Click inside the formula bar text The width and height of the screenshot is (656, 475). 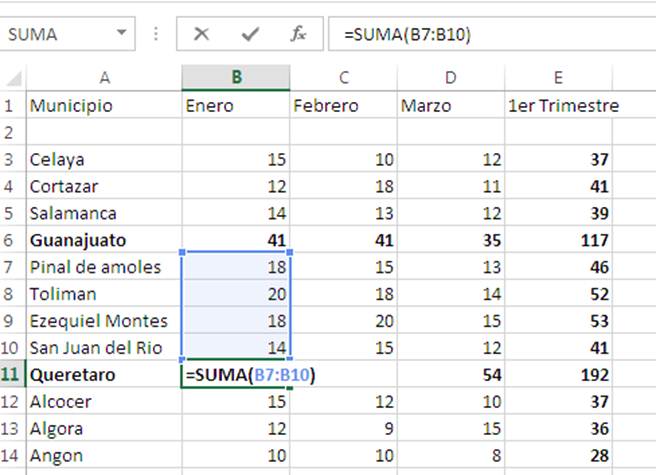tap(480, 34)
